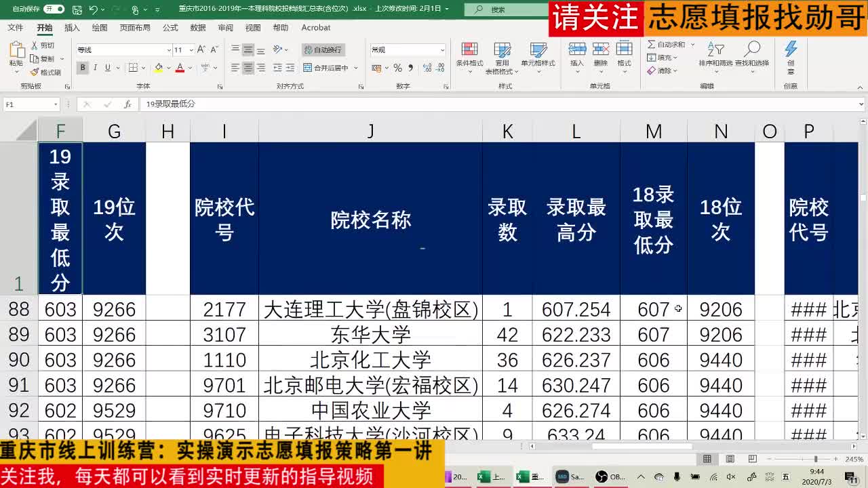Open the font color dropdown arrow
Viewport: 868px width, 488px height.
[x=191, y=68]
